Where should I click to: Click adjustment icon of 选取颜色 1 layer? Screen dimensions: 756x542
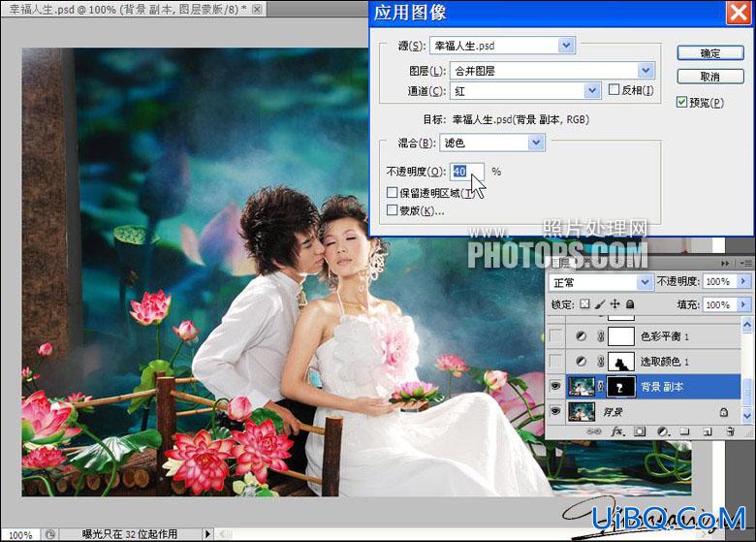click(x=581, y=362)
